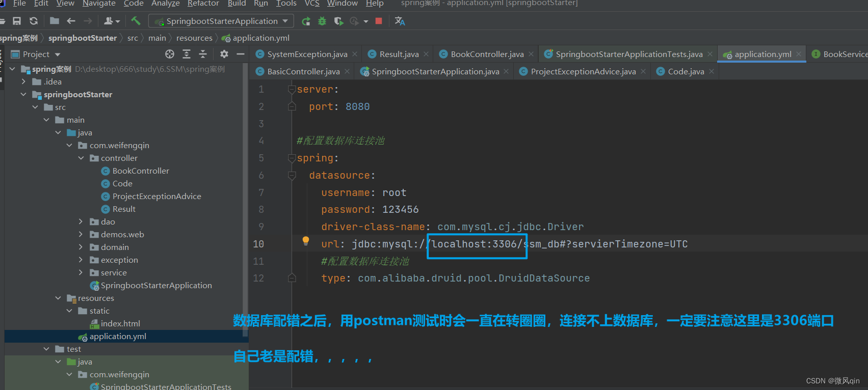Screen dimensions: 868x390
Task: Click the resources breadcrumb
Action: pos(194,38)
